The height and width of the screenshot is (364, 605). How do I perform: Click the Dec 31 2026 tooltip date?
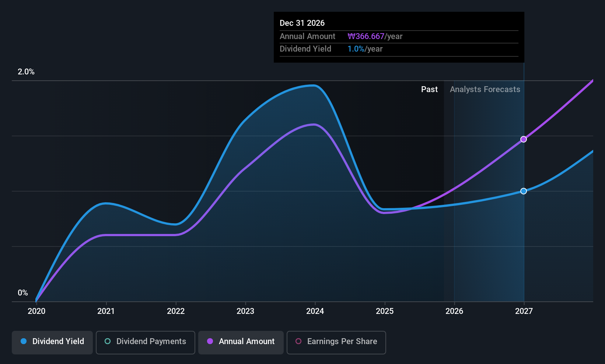[x=302, y=23]
